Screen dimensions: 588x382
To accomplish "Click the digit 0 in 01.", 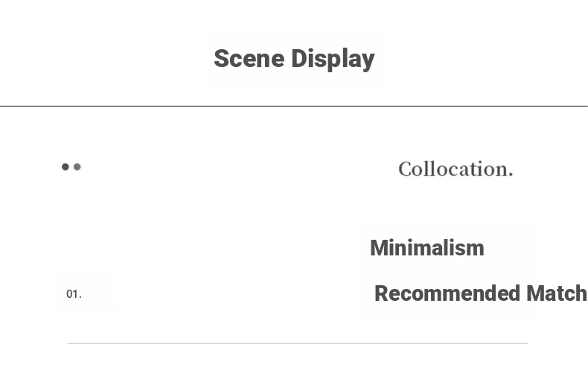I will pos(70,294).
